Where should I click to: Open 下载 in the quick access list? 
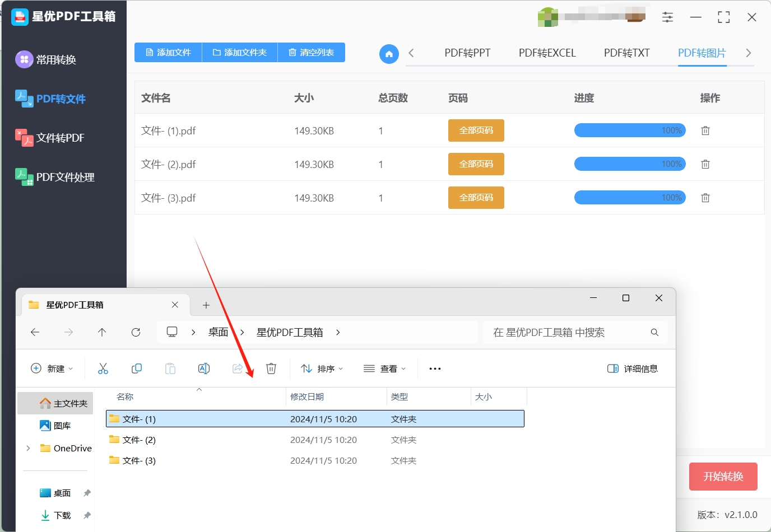[x=55, y=515]
